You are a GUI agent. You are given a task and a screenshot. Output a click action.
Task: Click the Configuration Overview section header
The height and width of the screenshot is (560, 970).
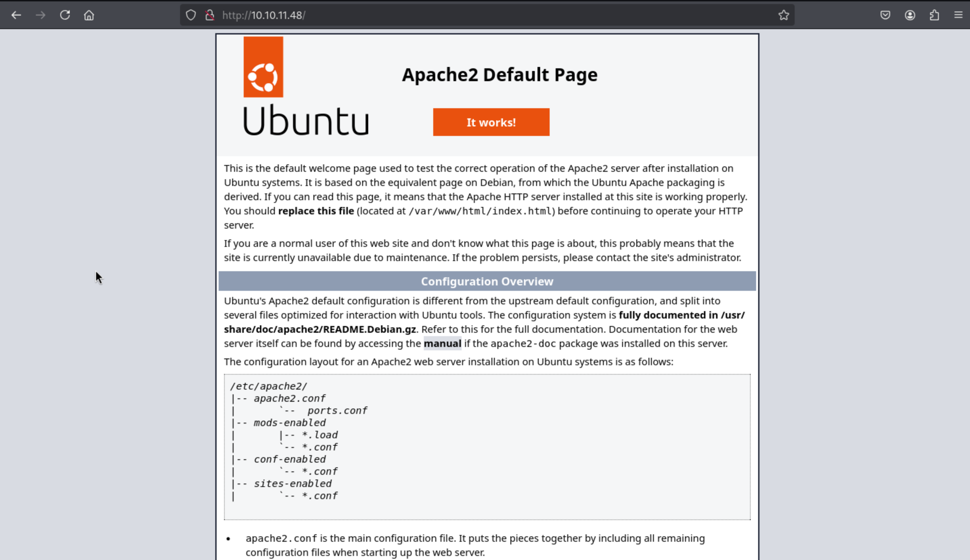point(487,282)
